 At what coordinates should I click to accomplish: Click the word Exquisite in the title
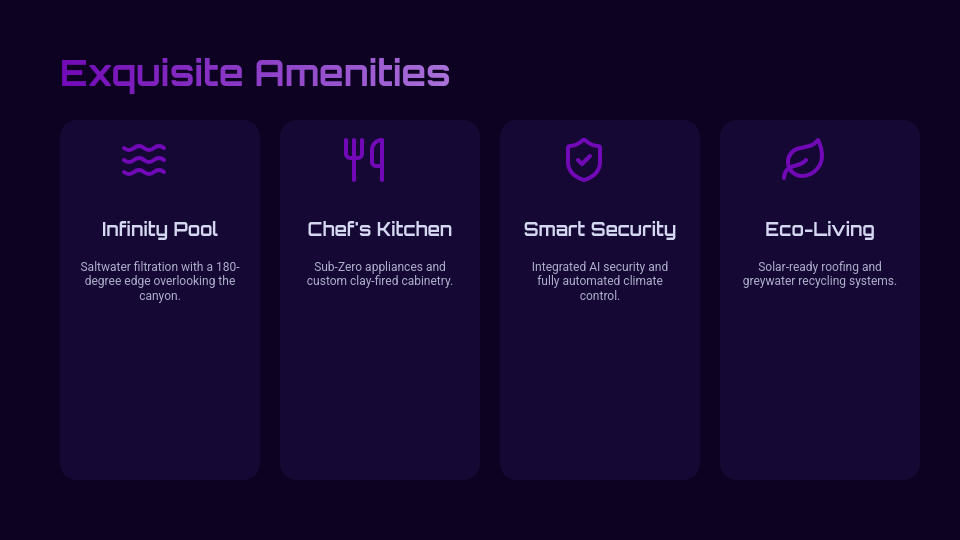tap(151, 74)
